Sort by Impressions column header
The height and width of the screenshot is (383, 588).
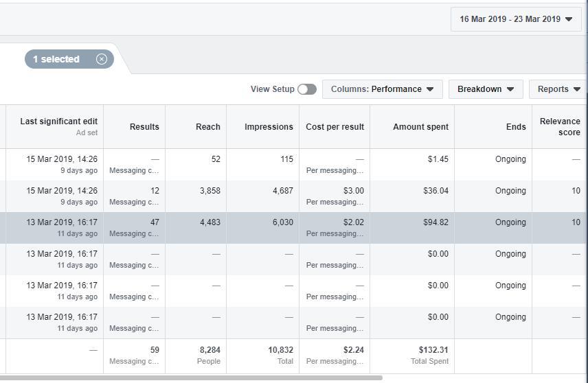click(x=269, y=127)
